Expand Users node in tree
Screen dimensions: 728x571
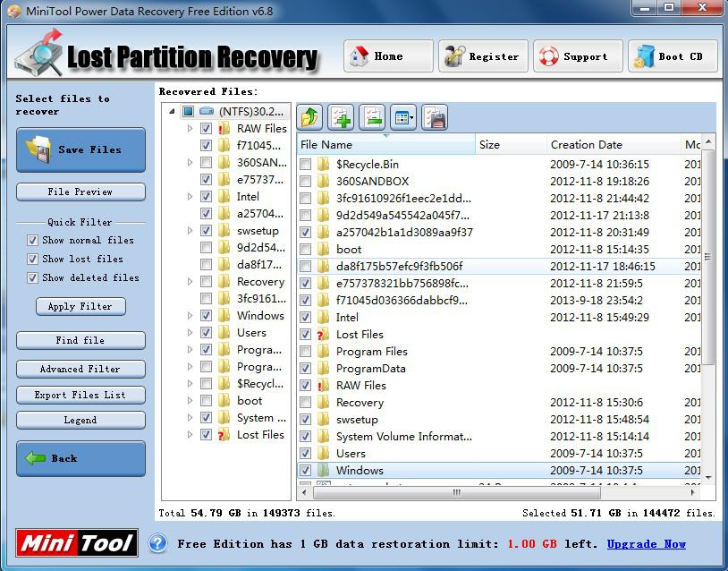click(x=190, y=333)
